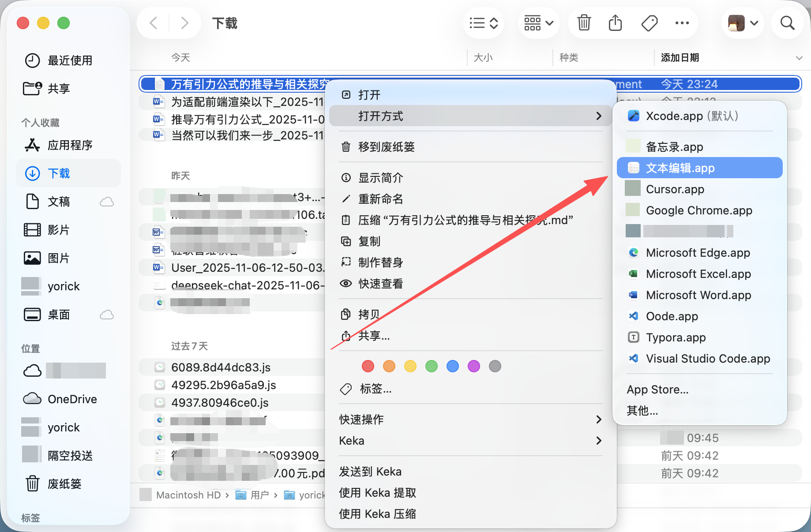
Task: Click the share icon in the toolbar
Action: (615, 22)
